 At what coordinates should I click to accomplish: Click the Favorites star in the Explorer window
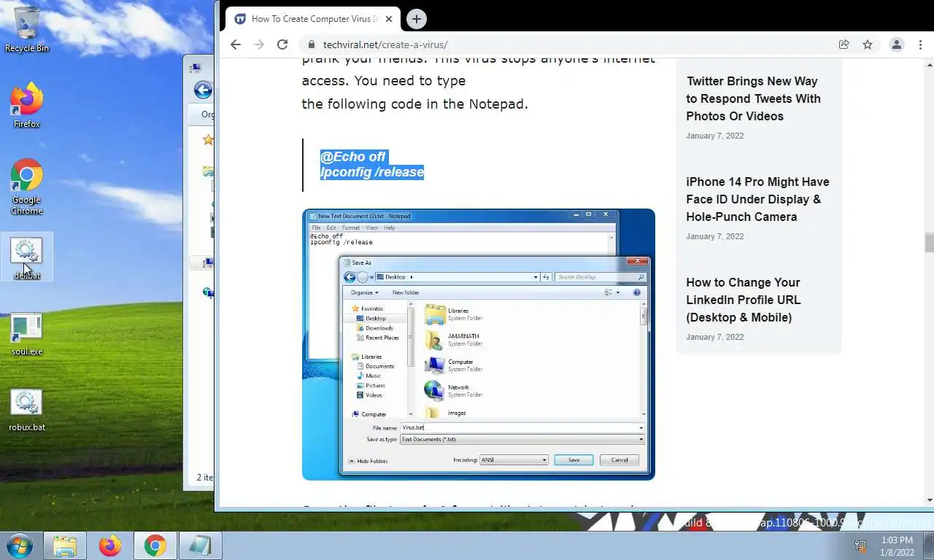[209, 139]
